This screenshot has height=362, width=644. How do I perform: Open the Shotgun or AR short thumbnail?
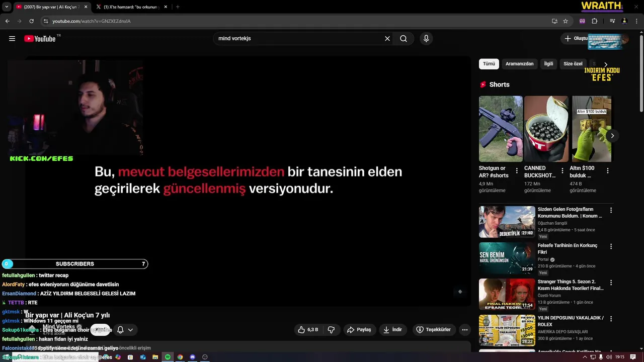tap(501, 129)
